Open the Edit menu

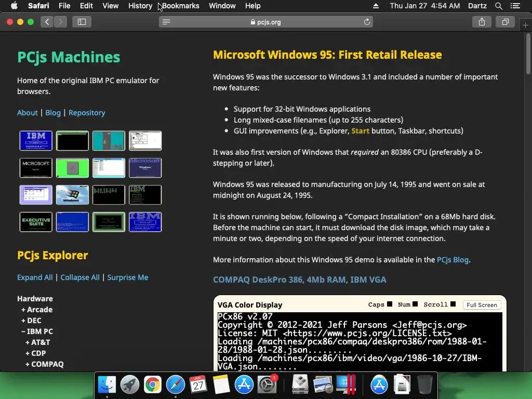coord(86,6)
